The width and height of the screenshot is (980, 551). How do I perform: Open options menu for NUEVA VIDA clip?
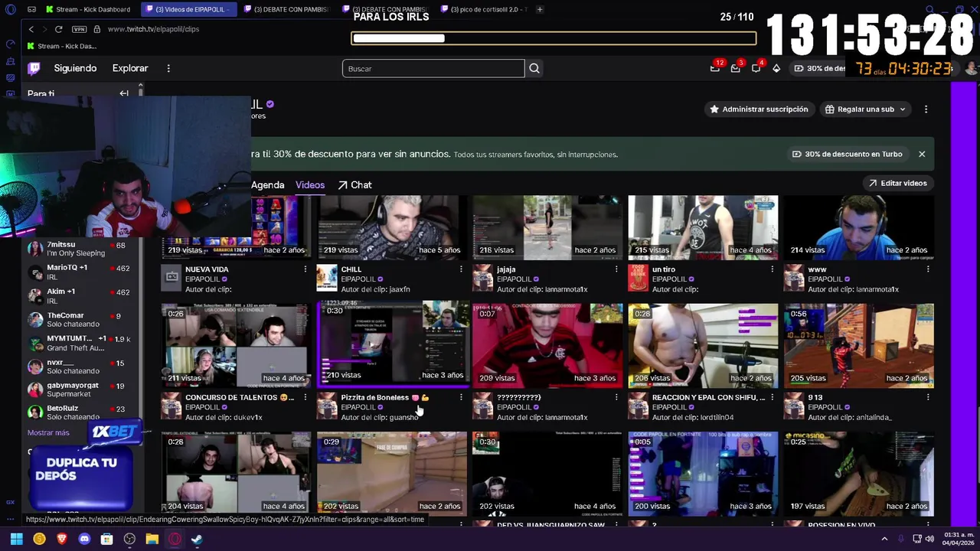coord(305,269)
